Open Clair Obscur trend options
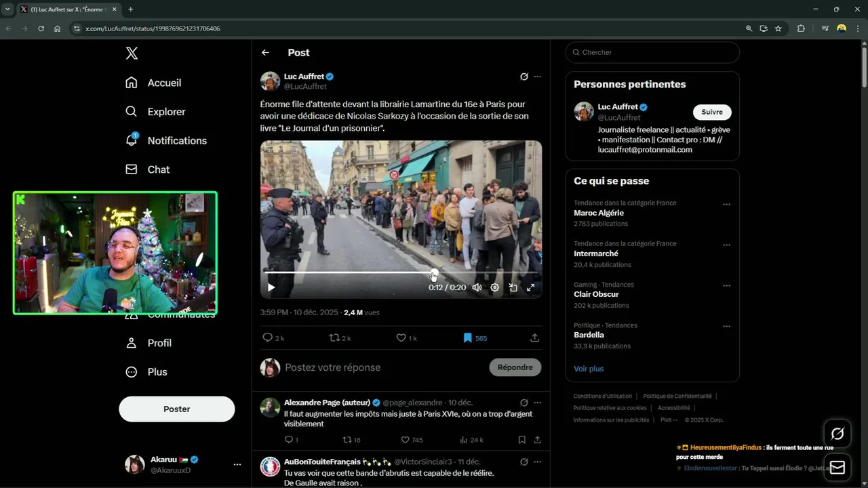This screenshot has height=488, width=868. 726,285
